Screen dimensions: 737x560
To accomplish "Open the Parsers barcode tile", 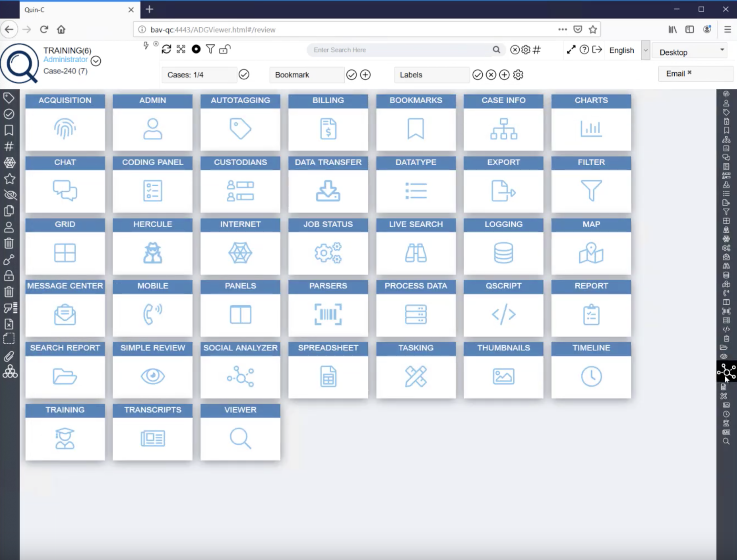I will tap(328, 308).
